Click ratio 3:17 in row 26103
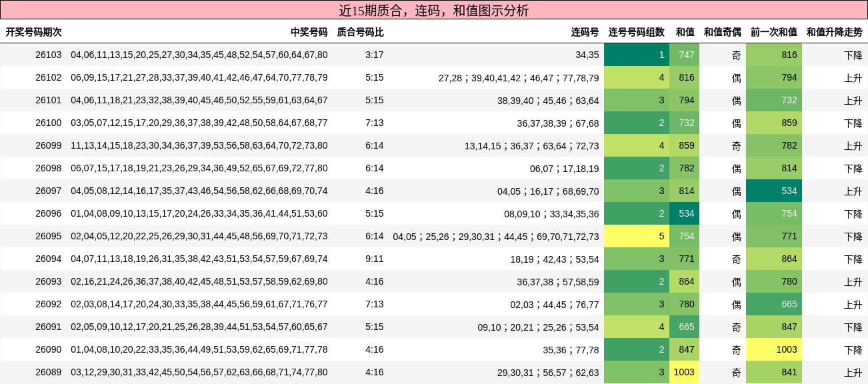Image resolution: width=868 pixels, height=384 pixels. (374, 55)
